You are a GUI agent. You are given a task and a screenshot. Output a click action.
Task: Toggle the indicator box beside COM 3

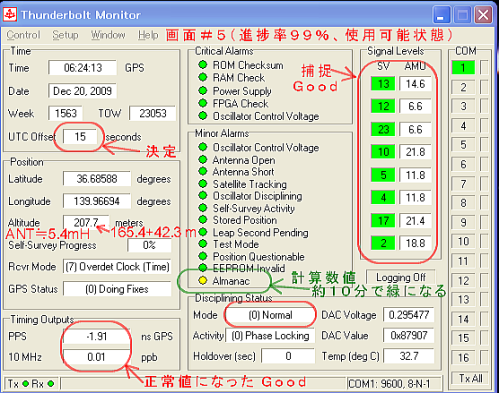pyautogui.click(x=484, y=106)
